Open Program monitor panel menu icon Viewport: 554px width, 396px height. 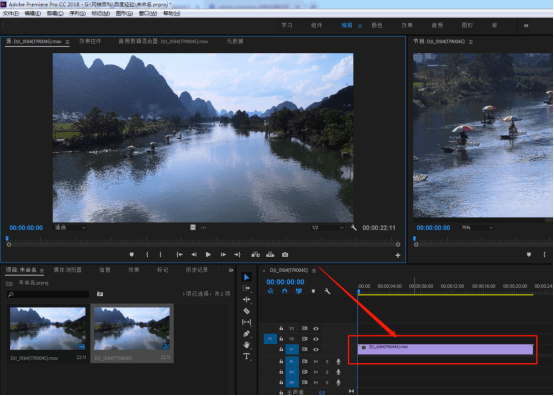coord(471,42)
